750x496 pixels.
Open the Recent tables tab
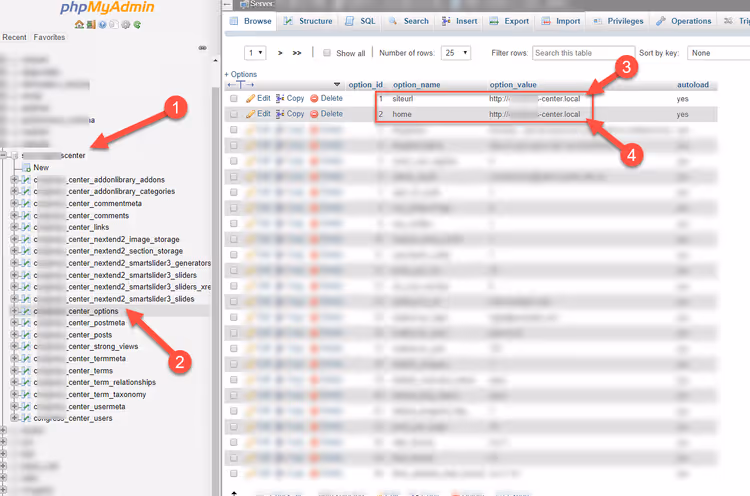14,37
